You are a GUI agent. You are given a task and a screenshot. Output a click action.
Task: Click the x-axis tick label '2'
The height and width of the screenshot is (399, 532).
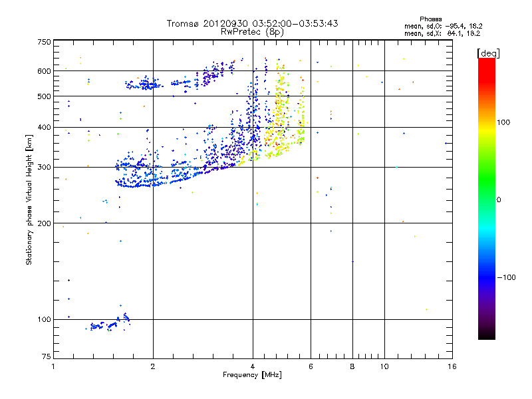(x=153, y=366)
